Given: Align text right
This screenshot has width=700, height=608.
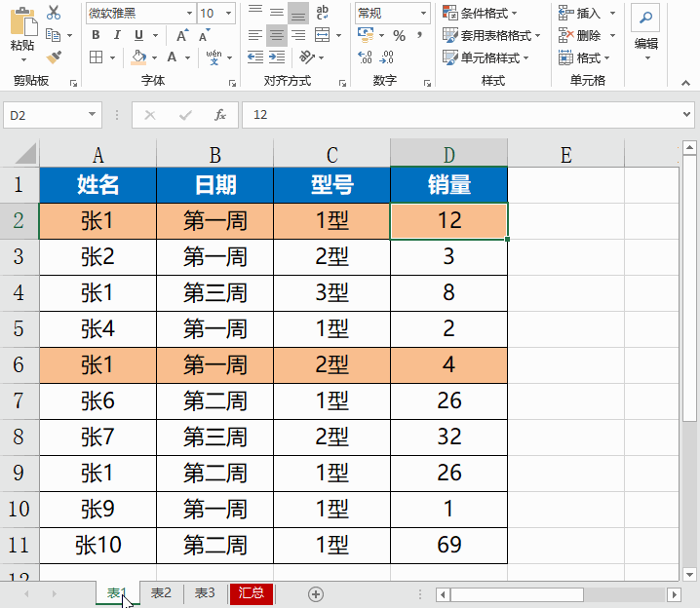Looking at the screenshot, I should point(298,35).
